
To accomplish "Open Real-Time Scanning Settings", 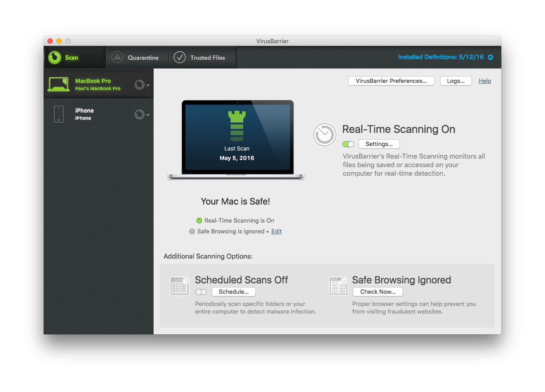I will point(379,144).
